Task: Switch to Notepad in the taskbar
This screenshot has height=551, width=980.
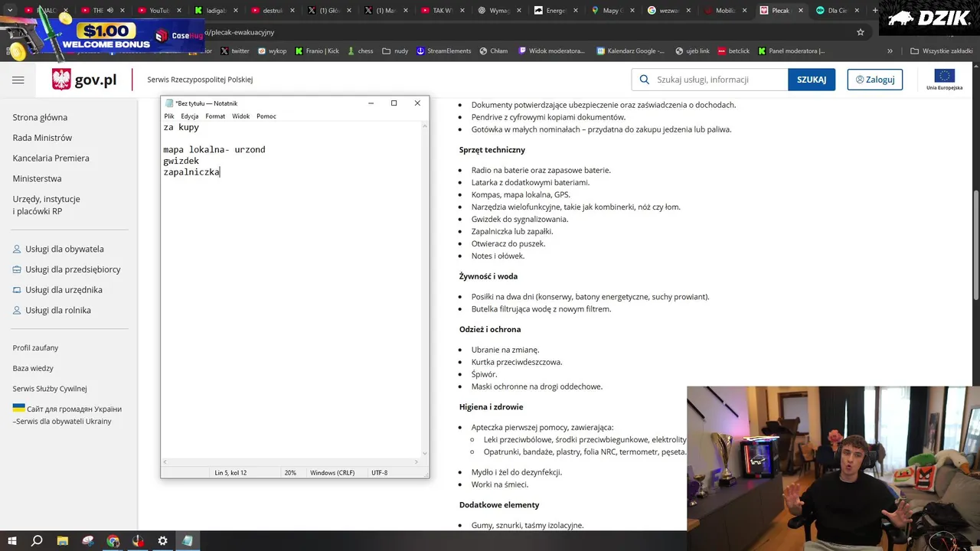Action: pos(188,541)
